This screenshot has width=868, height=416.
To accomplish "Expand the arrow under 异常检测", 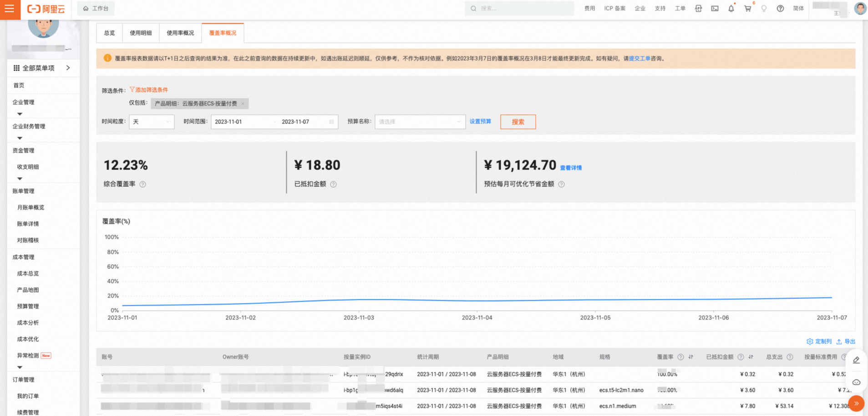I will coord(20,367).
